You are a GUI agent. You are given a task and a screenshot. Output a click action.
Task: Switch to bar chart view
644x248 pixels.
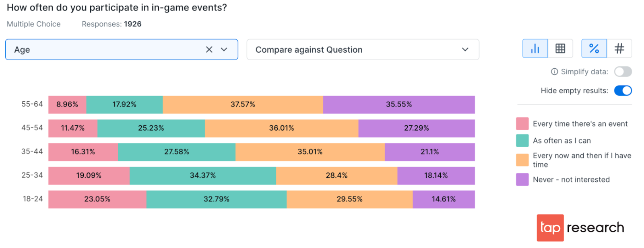coord(535,49)
